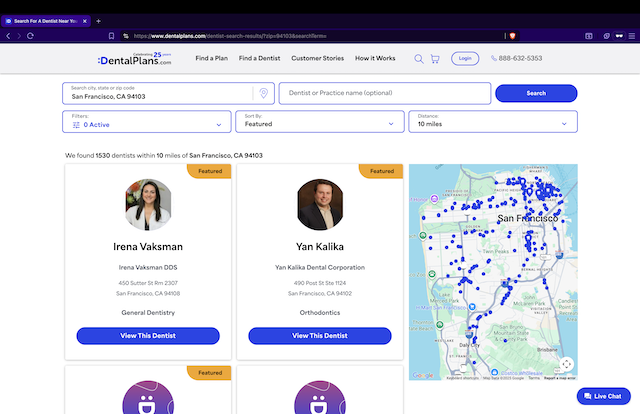This screenshot has height=414, width=640.
Task: Open Find a Plan menu item
Action: pos(211,58)
